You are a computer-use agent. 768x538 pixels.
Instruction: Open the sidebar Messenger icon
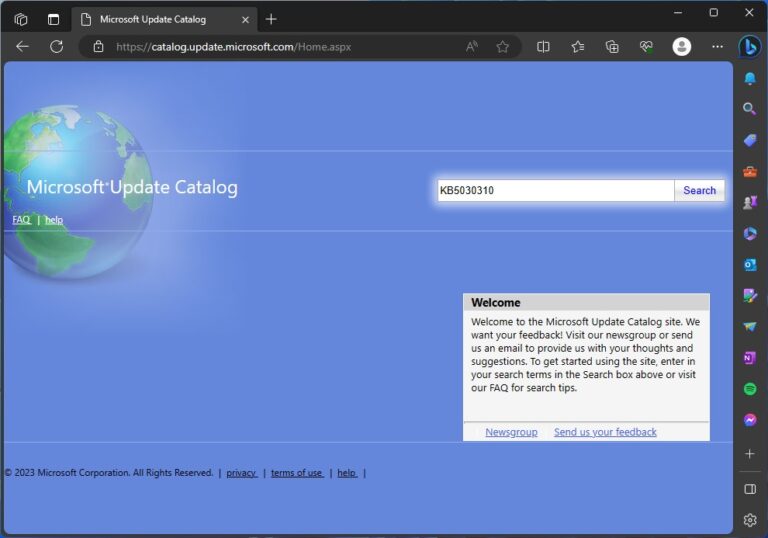(749, 420)
